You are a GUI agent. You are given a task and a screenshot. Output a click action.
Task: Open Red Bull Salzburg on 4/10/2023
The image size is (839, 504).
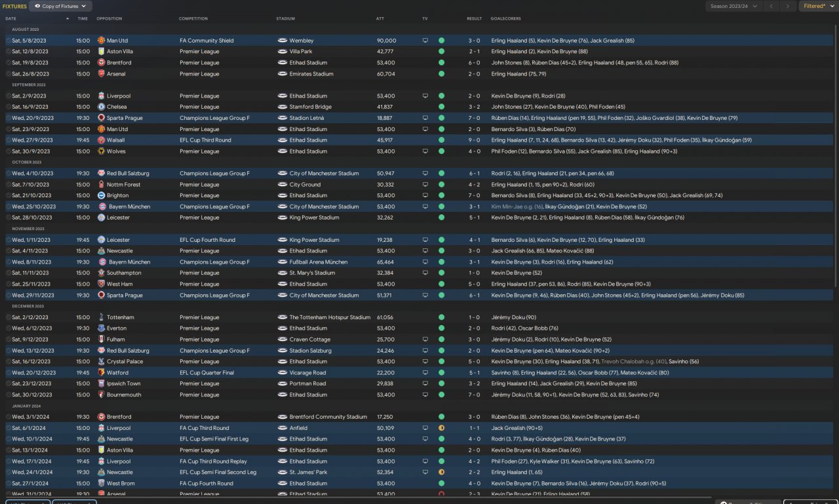pos(128,174)
